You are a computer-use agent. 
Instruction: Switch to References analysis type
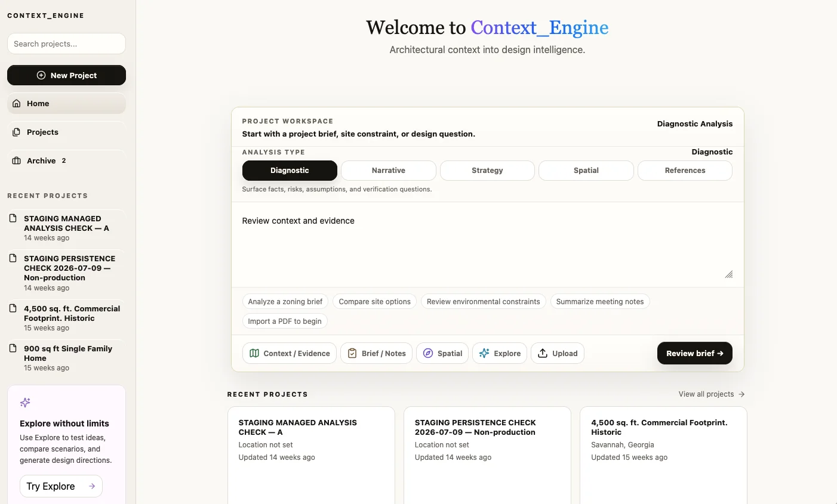coord(685,171)
